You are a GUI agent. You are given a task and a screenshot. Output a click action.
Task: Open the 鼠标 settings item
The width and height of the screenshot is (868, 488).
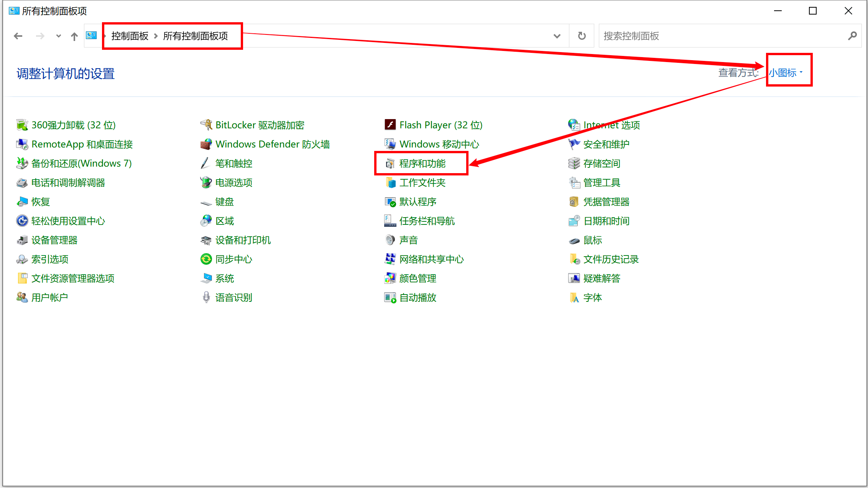pos(593,240)
